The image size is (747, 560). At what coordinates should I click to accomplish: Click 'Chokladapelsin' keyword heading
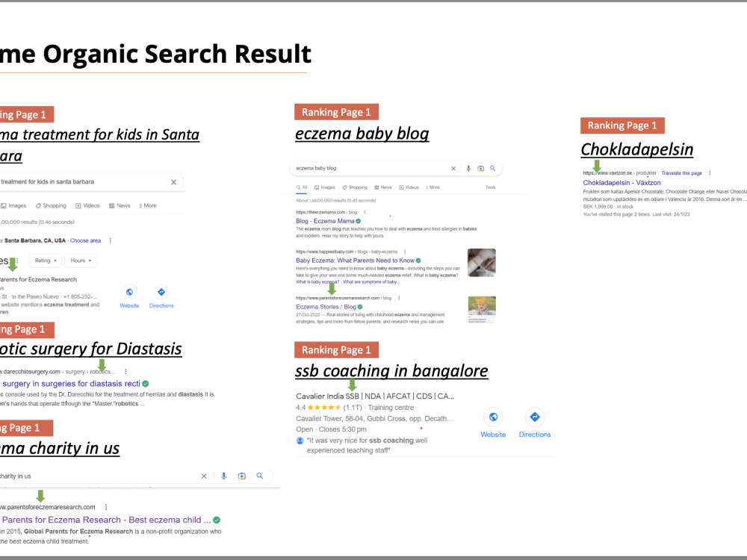[x=637, y=149]
